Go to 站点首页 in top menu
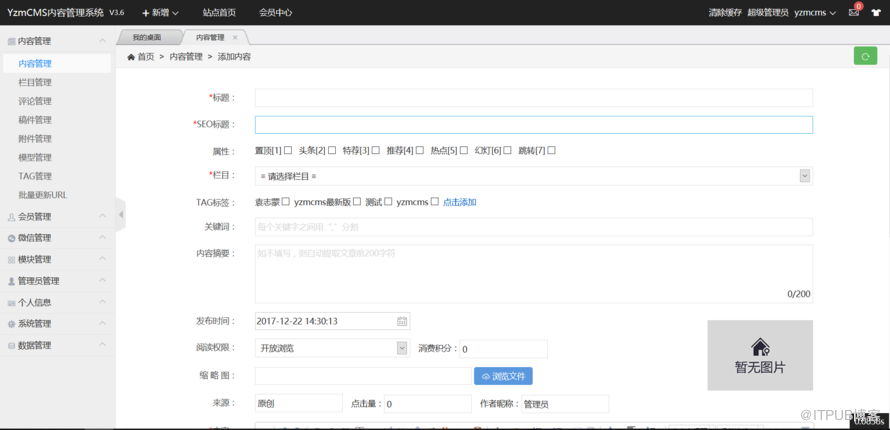 click(x=219, y=12)
